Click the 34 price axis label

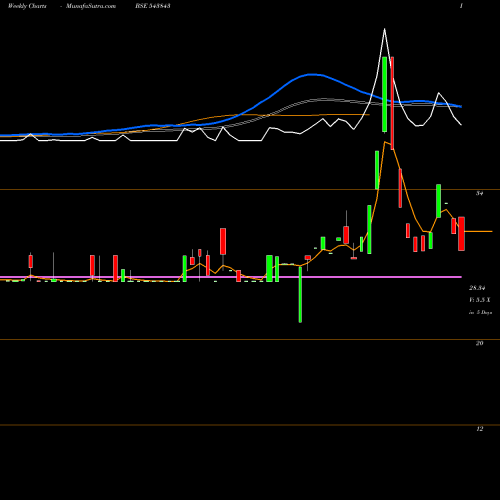coord(479,193)
